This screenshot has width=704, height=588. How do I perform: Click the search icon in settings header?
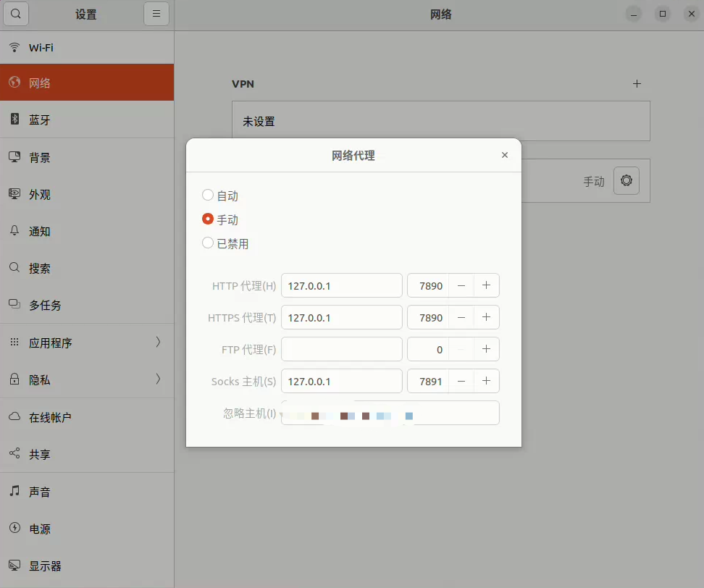pos(17,14)
